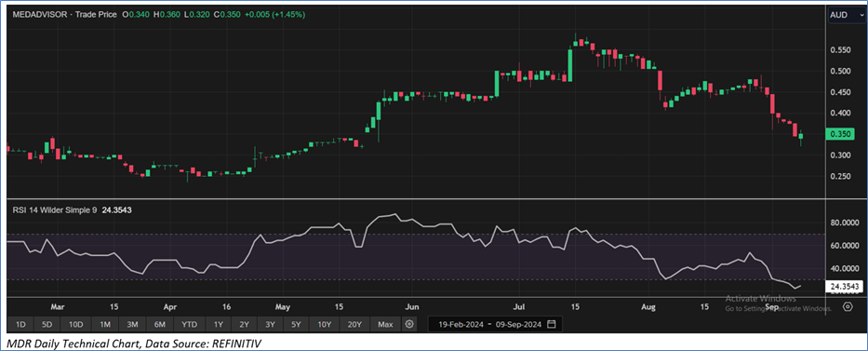Select the Max range button
This screenshot has width=868, height=351.
(x=385, y=324)
